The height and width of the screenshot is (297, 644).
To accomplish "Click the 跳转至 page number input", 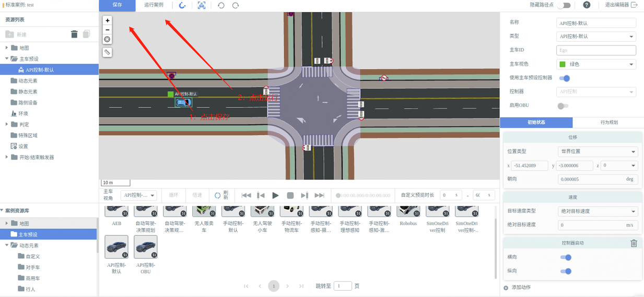I will pos(343,286).
